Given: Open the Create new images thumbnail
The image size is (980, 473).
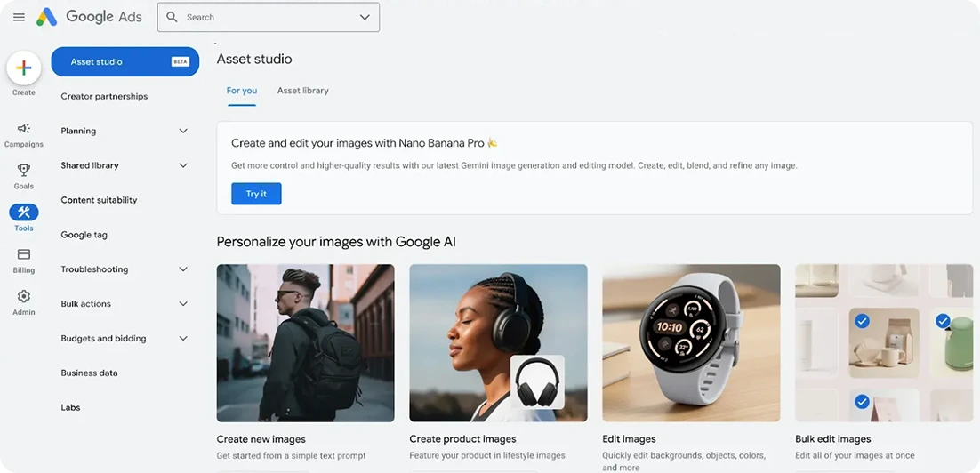Looking at the screenshot, I should [x=306, y=343].
